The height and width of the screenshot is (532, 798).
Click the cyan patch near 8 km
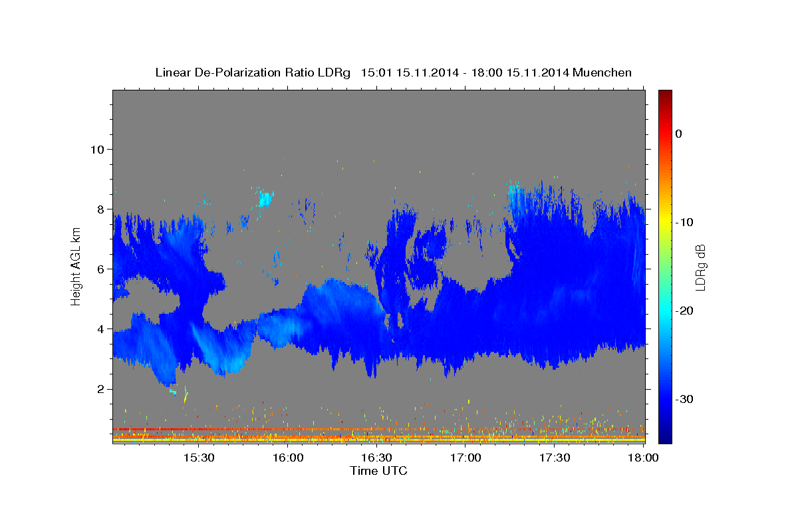pyautogui.click(x=265, y=198)
